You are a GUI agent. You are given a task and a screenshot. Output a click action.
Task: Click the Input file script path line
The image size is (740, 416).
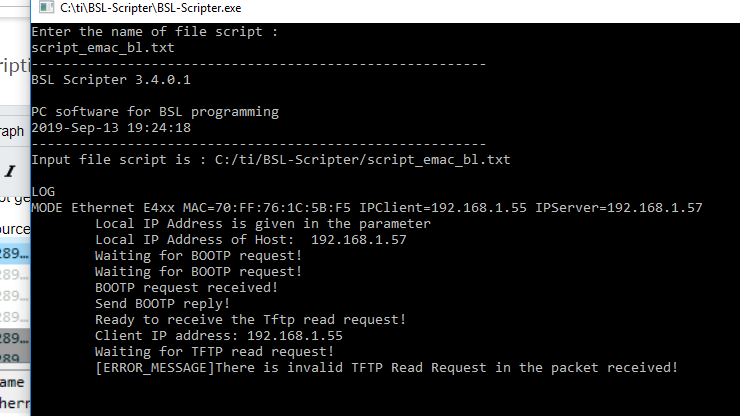270,160
